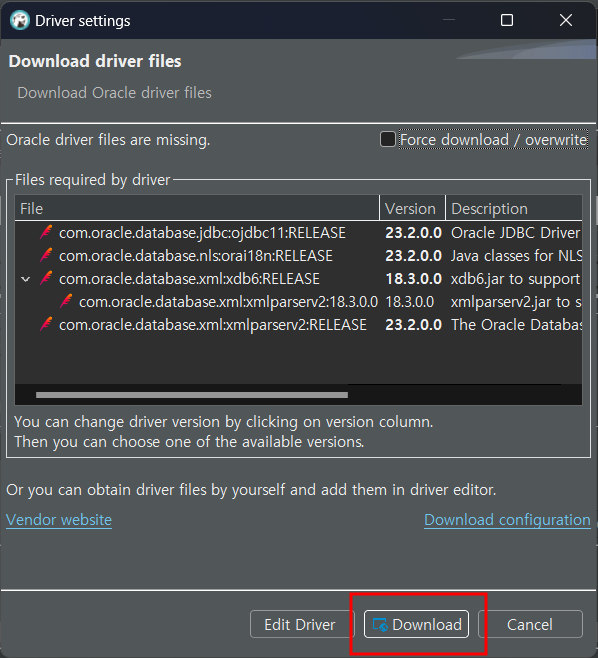The width and height of the screenshot is (598, 658).
Task: Click the xdb6 library feather icon
Action: coord(46,278)
